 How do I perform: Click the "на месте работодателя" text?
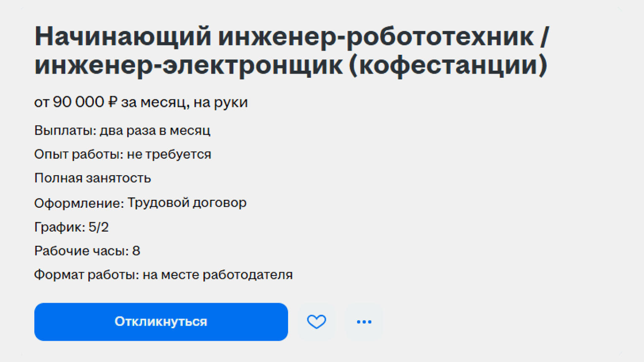(x=217, y=275)
